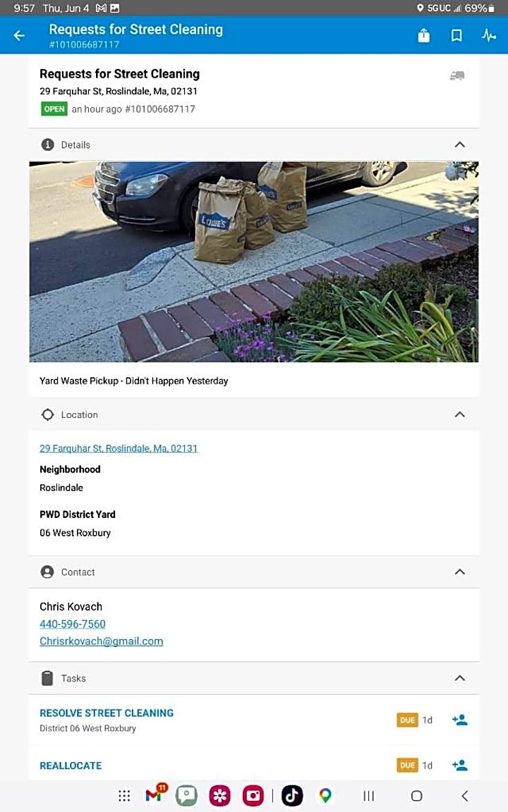Open the activity pulse icon
This screenshot has height=812, width=508.
coord(489,35)
